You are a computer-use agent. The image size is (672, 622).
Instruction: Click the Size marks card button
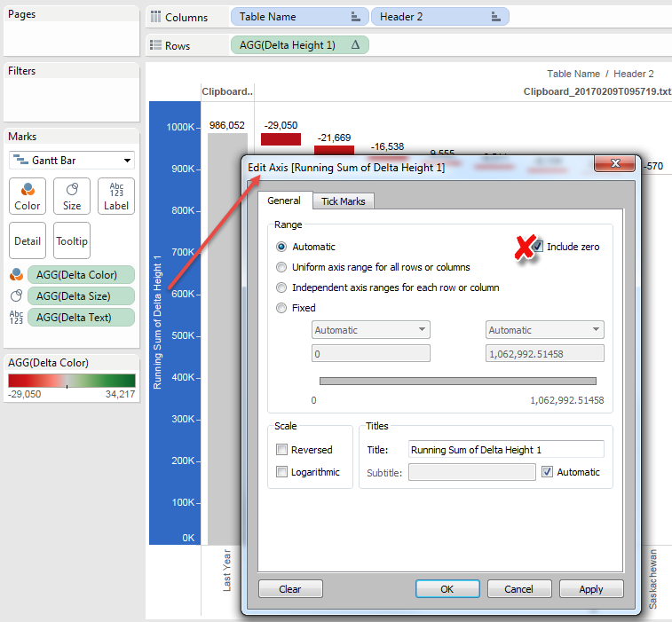click(72, 196)
